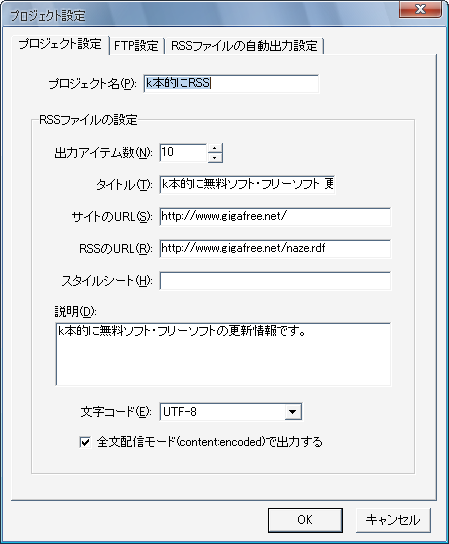
Task: Decrease 出力アイテム数 with the down arrow
Action: pos(215,158)
